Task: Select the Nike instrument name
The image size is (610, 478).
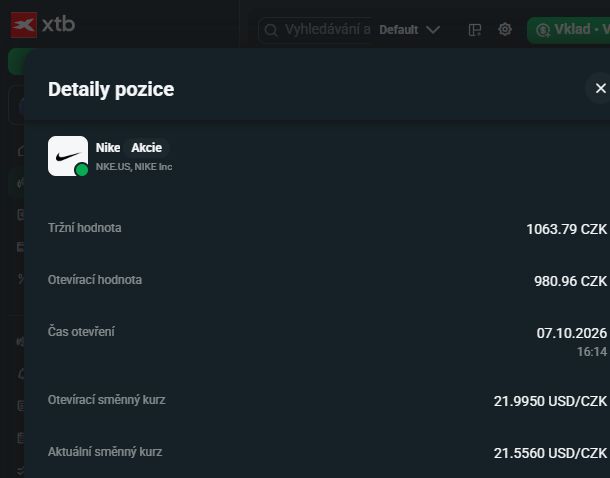Action: coord(108,148)
